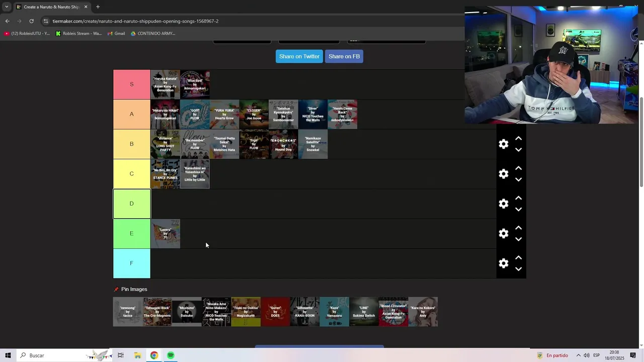Select "CLOSER" by Joe Inoue tile
This screenshot has height=362, width=644.
pos(254,114)
